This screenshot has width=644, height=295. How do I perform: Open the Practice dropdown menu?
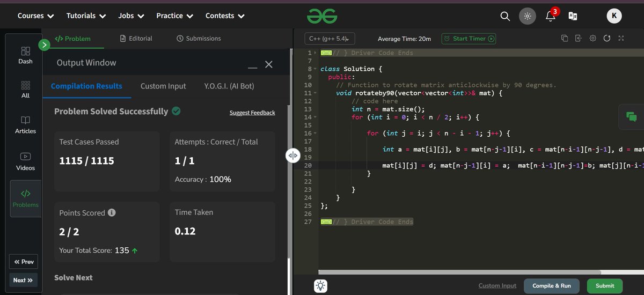[175, 16]
